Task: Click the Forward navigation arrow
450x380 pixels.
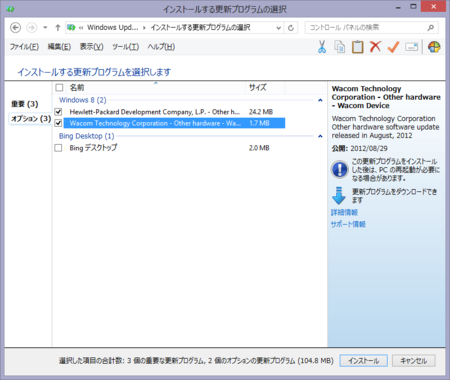Action: coord(32,28)
